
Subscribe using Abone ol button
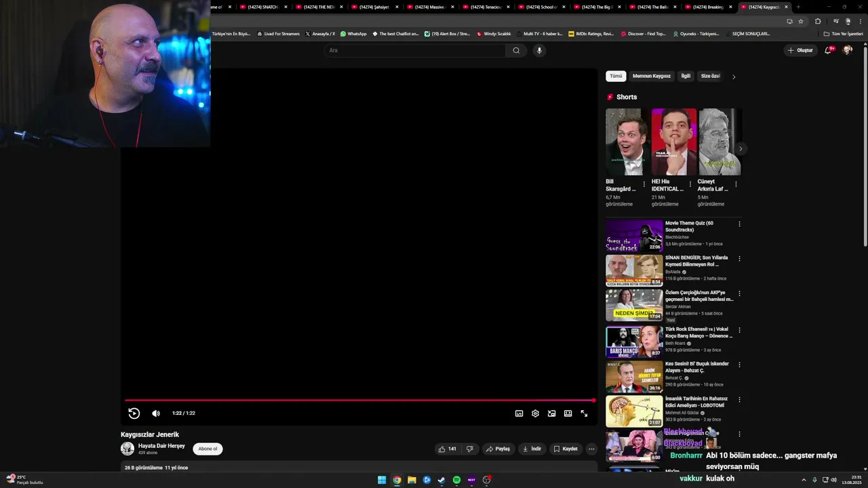(x=208, y=449)
